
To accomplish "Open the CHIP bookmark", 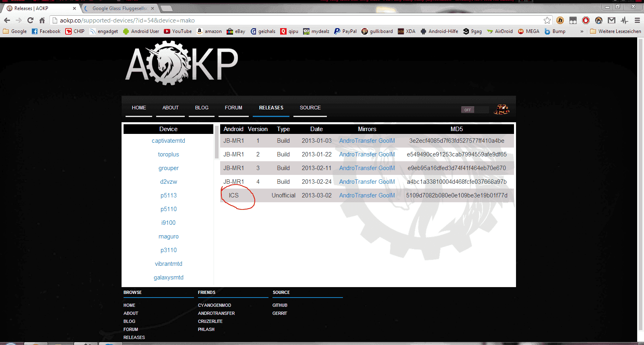I will [75, 31].
